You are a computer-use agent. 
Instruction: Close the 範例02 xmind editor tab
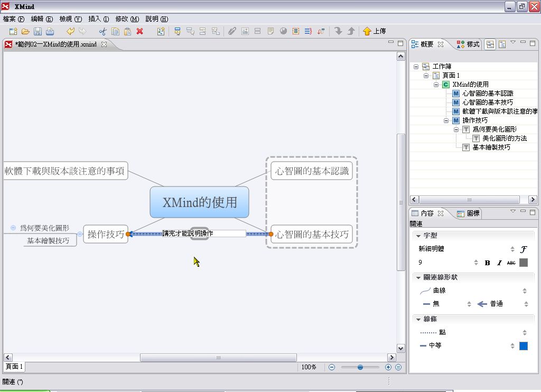(104, 44)
